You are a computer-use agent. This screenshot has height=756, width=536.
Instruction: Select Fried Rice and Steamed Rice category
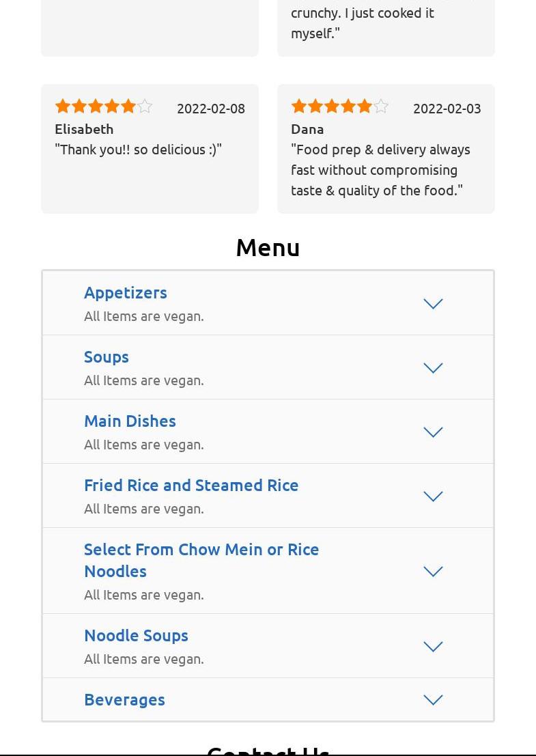click(191, 485)
